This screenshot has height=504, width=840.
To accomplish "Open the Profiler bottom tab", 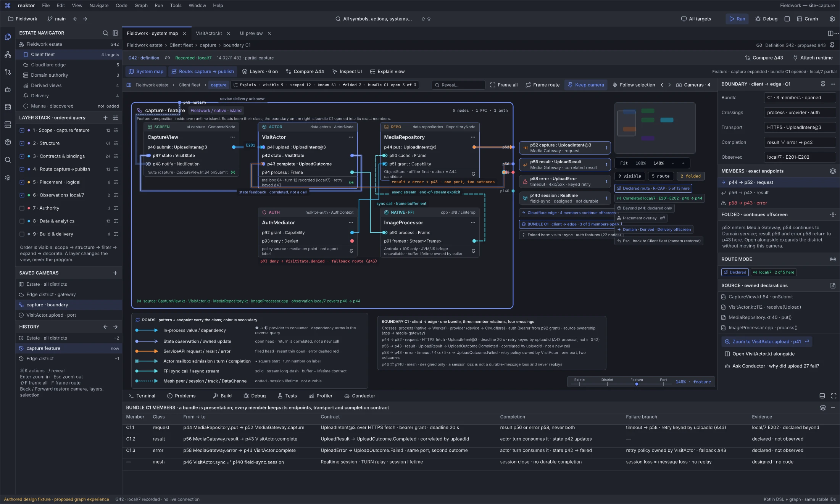I will [x=321, y=396].
